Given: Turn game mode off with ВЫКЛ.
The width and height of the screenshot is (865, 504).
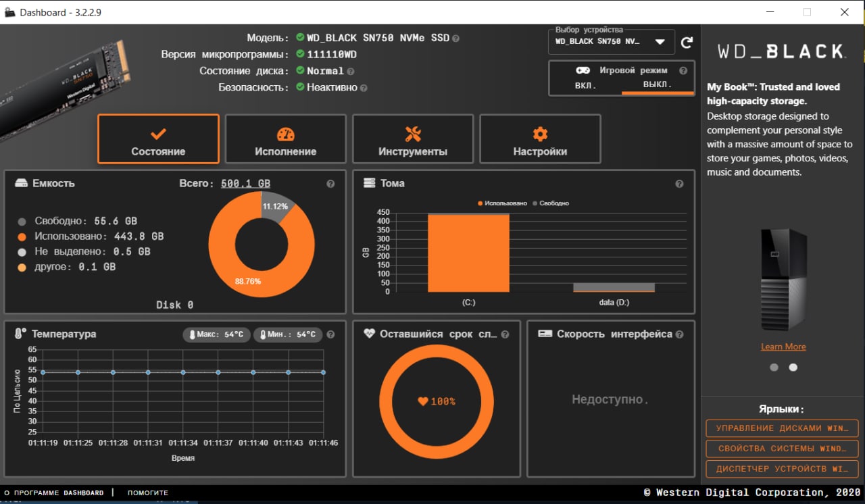Looking at the screenshot, I should (657, 85).
